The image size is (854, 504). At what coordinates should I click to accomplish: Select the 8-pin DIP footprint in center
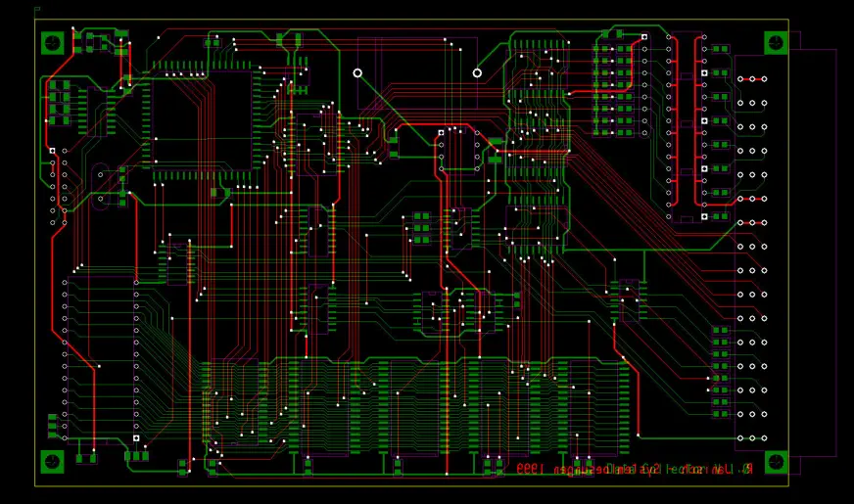click(x=458, y=151)
